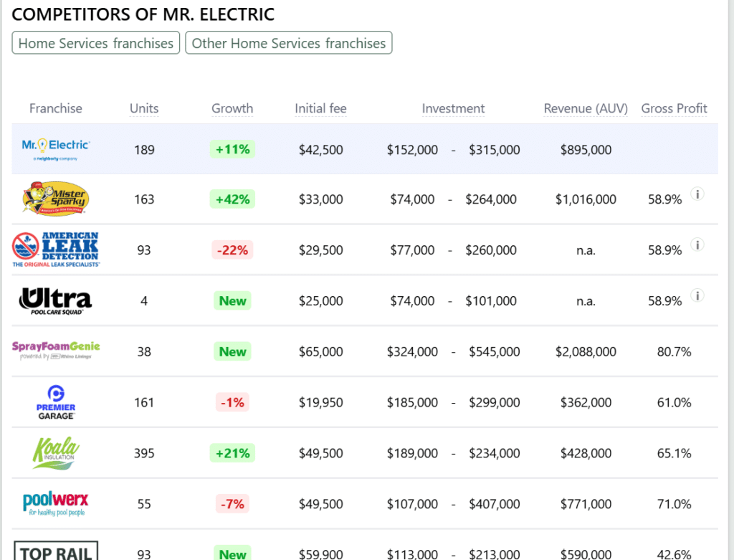Click the 189 units value
The width and height of the screenshot is (734, 560).
point(144,150)
